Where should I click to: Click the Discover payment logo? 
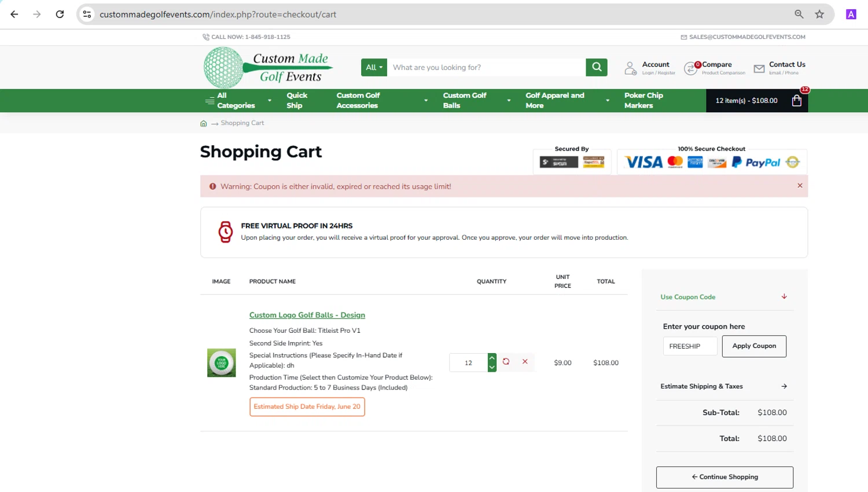[x=717, y=163]
